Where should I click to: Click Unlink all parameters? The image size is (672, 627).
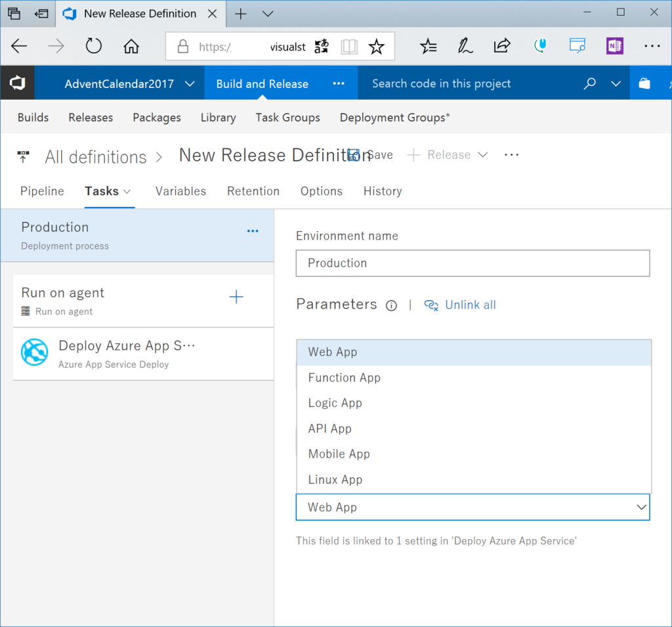pyautogui.click(x=460, y=305)
